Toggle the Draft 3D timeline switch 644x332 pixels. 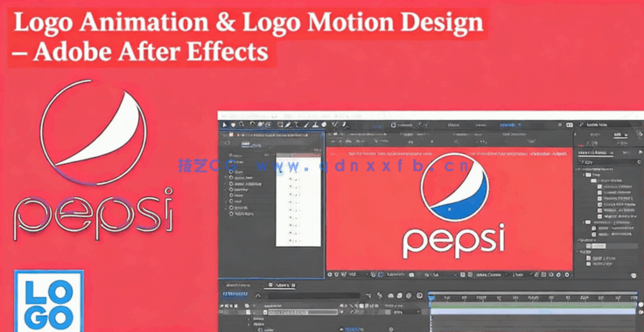[x=380, y=296]
